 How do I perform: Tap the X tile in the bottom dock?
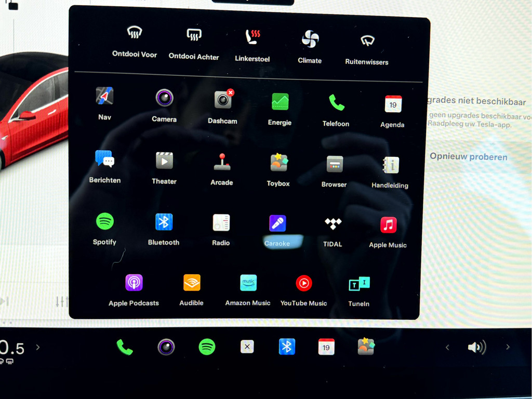247,347
